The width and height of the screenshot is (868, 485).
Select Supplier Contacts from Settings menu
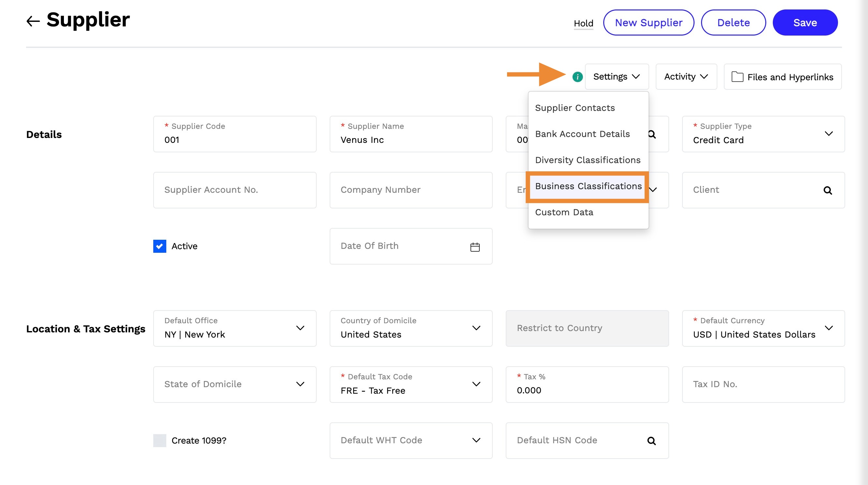click(588, 108)
